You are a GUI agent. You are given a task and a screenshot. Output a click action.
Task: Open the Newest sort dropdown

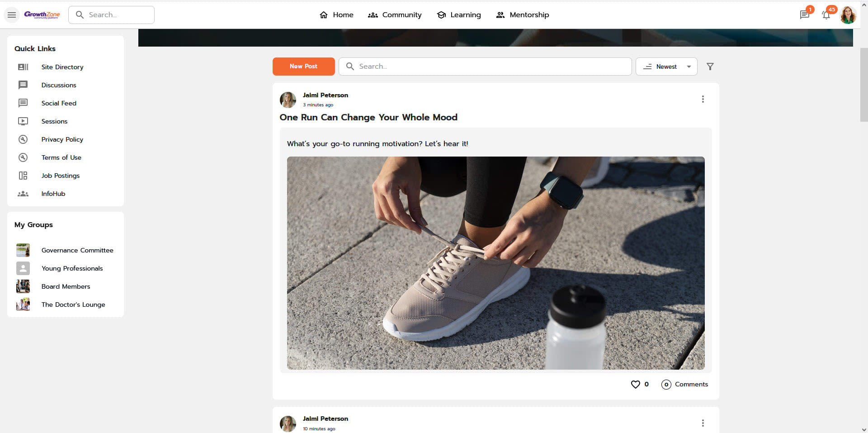pos(666,67)
